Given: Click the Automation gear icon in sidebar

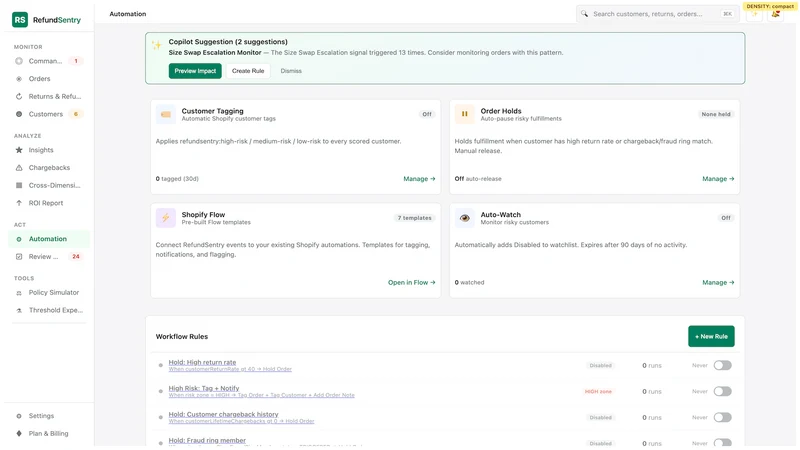Looking at the screenshot, I should tap(19, 239).
